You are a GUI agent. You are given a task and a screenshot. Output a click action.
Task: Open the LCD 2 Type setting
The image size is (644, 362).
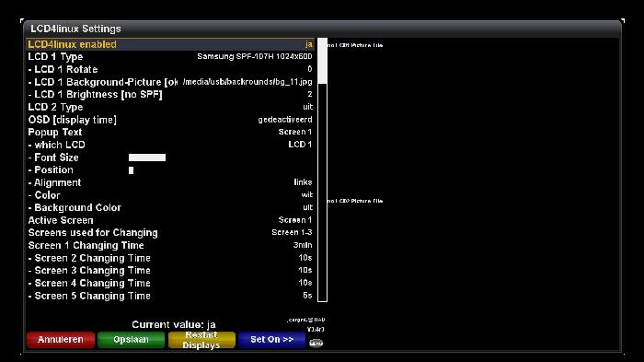pyautogui.click(x=170, y=107)
